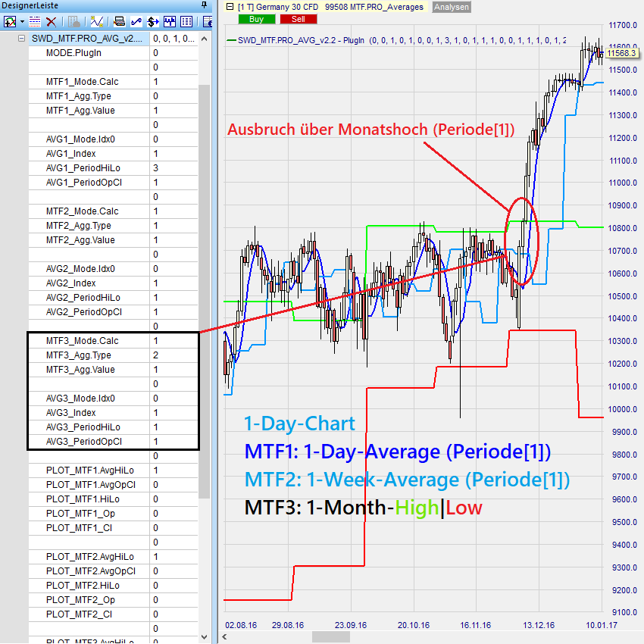Edit the MTF1_Agg.Value value field
This screenshot has height=644, width=644.
pyautogui.click(x=174, y=111)
